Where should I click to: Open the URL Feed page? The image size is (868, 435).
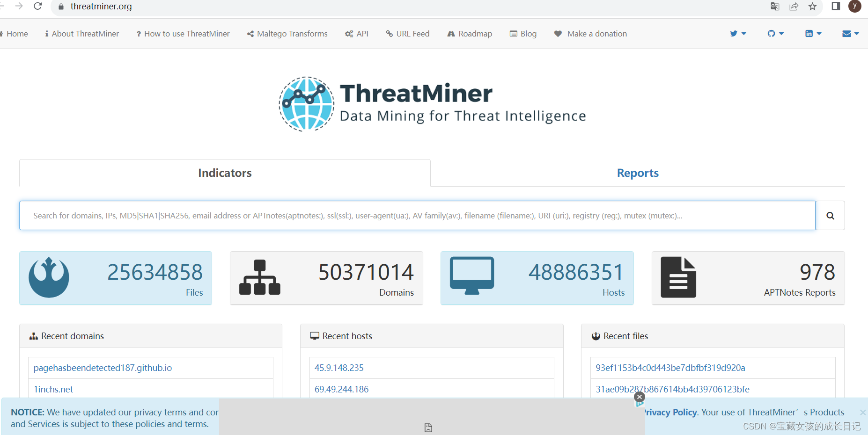408,34
